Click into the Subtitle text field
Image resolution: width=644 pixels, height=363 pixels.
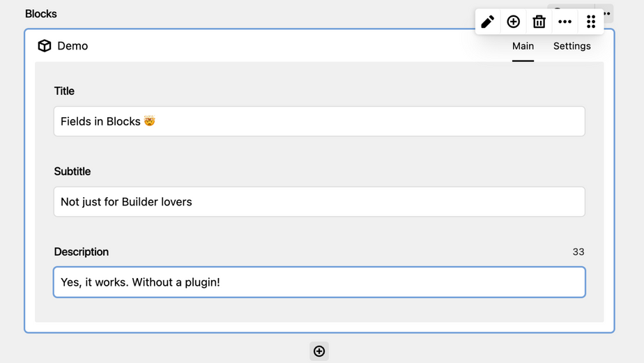[319, 202]
